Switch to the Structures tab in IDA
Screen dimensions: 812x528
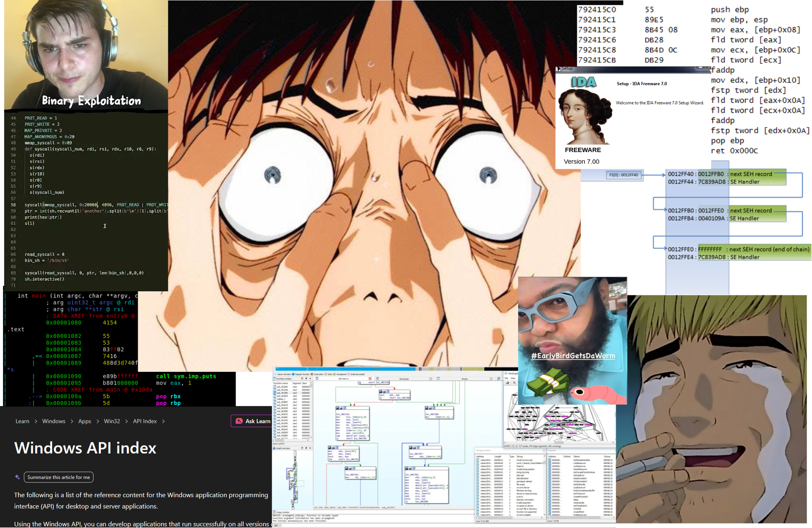click(404, 379)
